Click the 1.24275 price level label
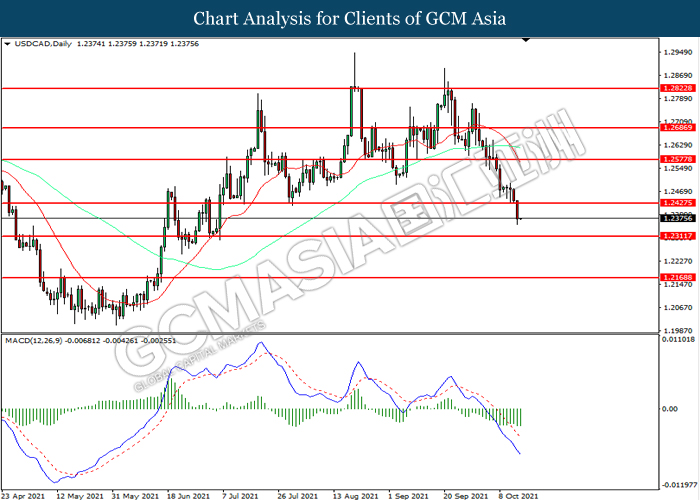 (677, 203)
